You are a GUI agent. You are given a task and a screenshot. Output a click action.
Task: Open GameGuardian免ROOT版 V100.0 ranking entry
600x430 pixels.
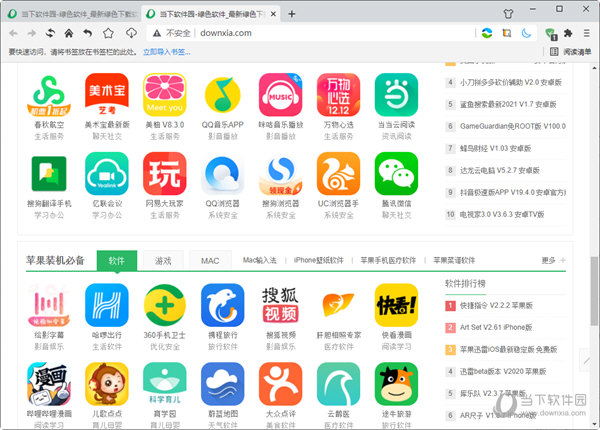513,126
